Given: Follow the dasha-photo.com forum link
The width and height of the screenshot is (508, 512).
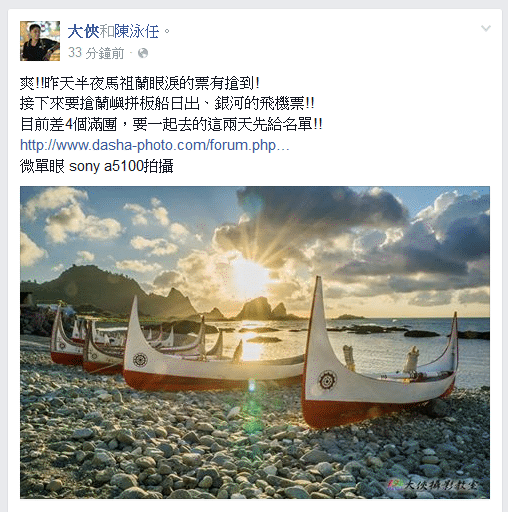Looking at the screenshot, I should pos(155,145).
